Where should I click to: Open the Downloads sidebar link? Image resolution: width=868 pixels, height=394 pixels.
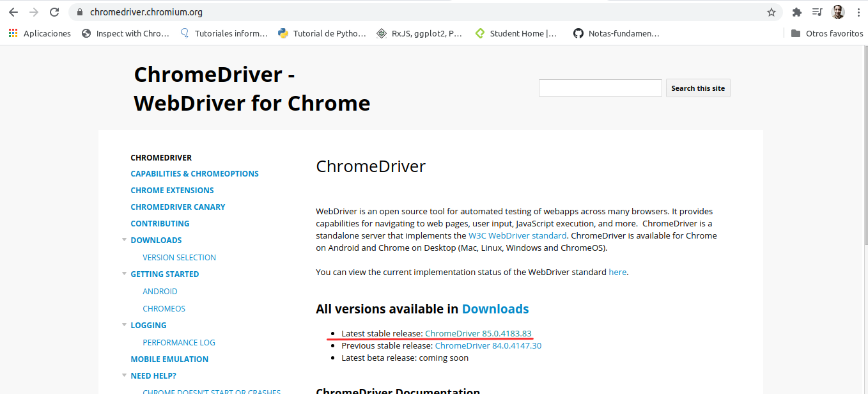[156, 240]
